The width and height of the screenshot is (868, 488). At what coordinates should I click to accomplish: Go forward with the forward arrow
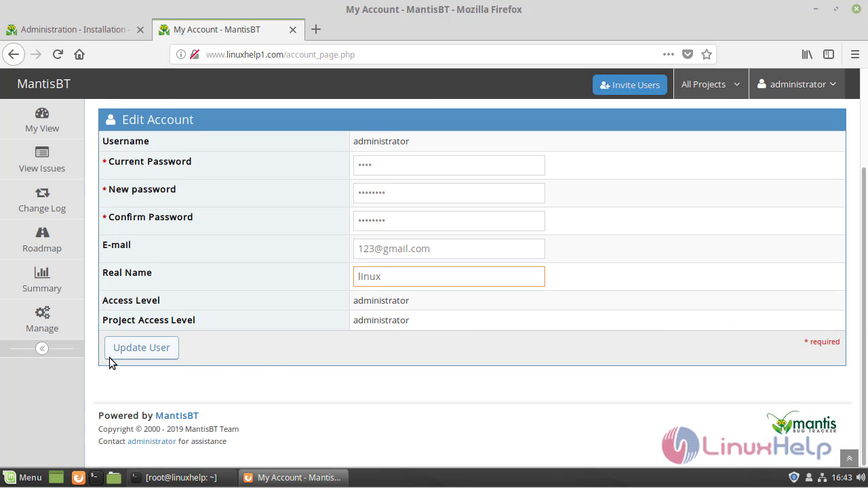pyautogui.click(x=36, y=54)
